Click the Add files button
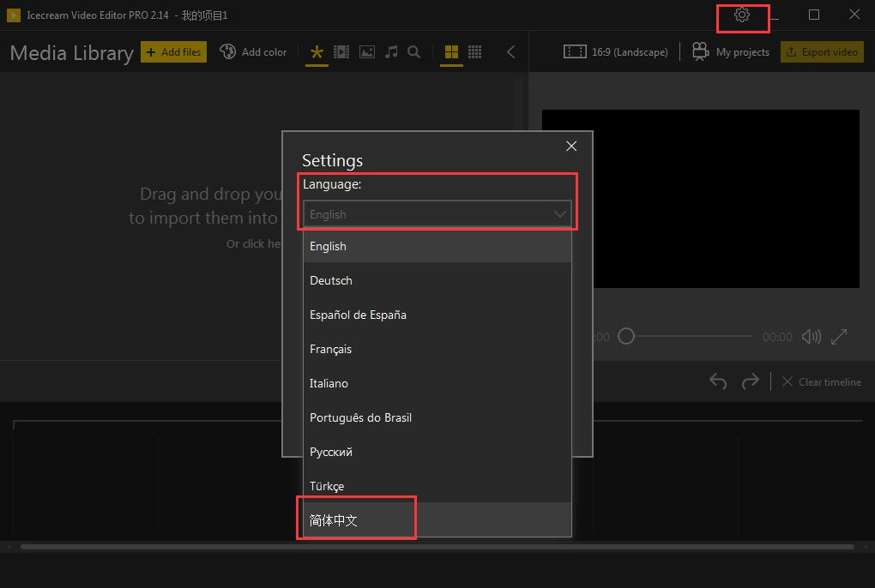The width and height of the screenshot is (875, 588). point(173,51)
